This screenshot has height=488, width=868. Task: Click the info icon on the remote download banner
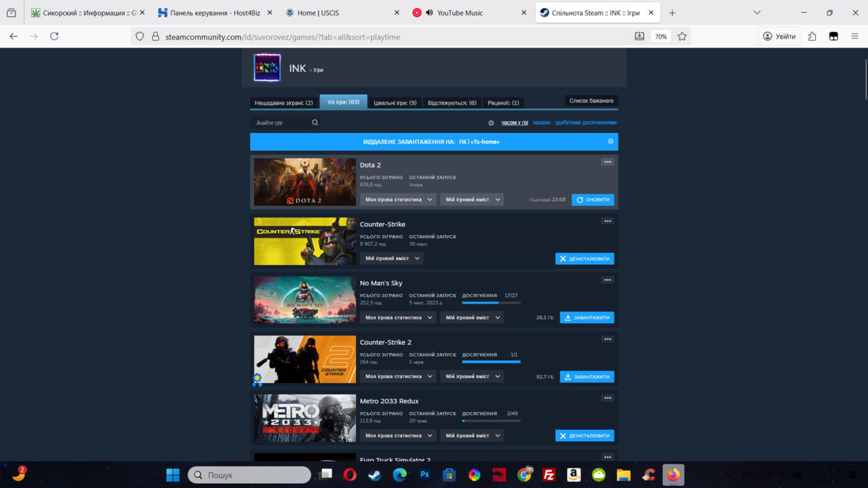coord(610,141)
